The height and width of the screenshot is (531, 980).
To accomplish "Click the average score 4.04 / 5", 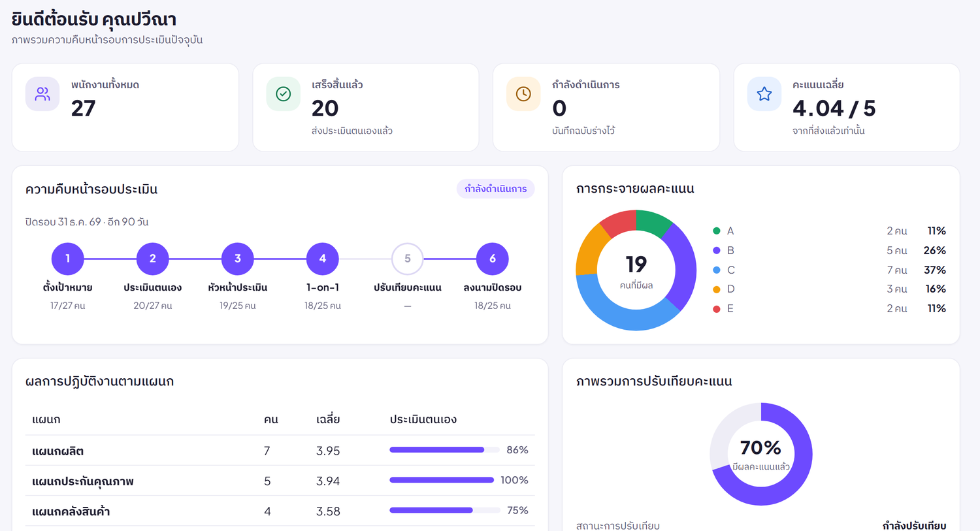I will click(x=834, y=108).
